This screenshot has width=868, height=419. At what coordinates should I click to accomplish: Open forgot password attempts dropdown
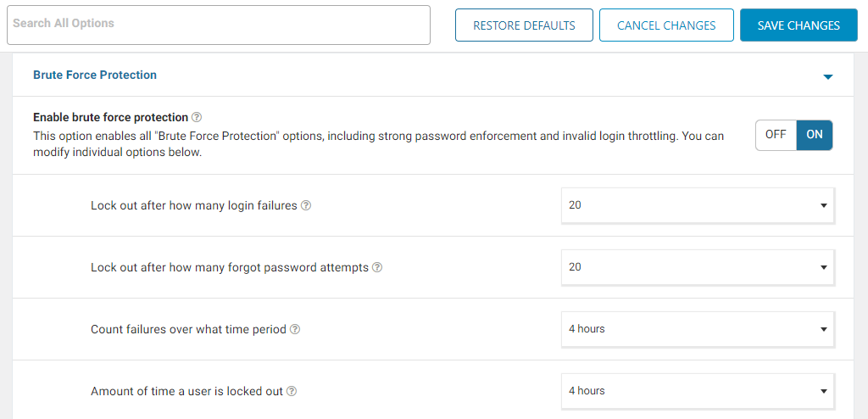click(698, 267)
